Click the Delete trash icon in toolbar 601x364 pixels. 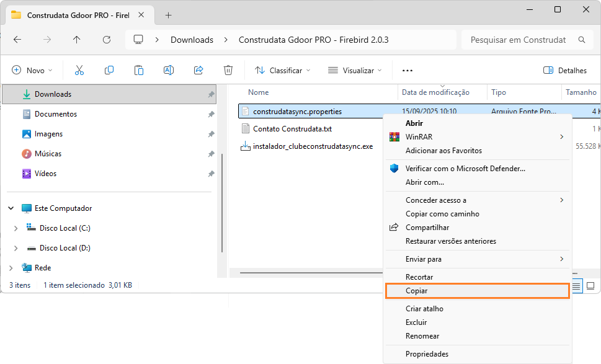click(228, 70)
